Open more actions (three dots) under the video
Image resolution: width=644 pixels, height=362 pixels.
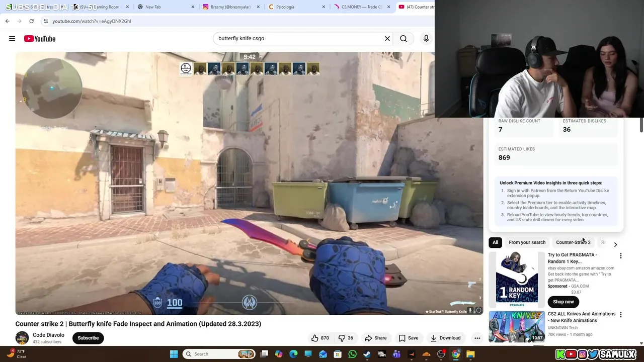point(477,338)
